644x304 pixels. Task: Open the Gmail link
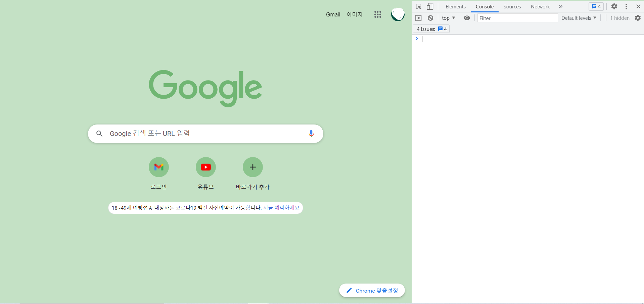(x=333, y=14)
